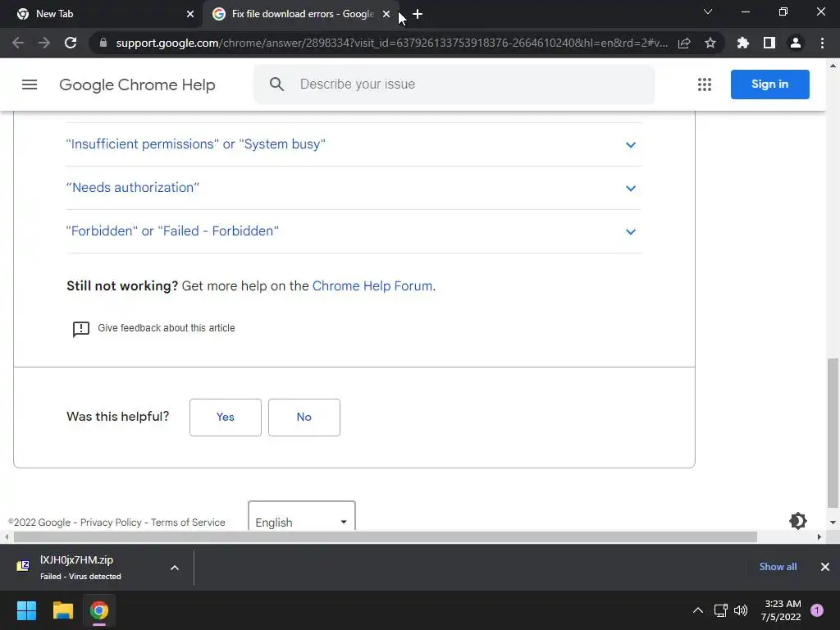Open the side panel
This screenshot has width=840, height=630.
tap(769, 43)
